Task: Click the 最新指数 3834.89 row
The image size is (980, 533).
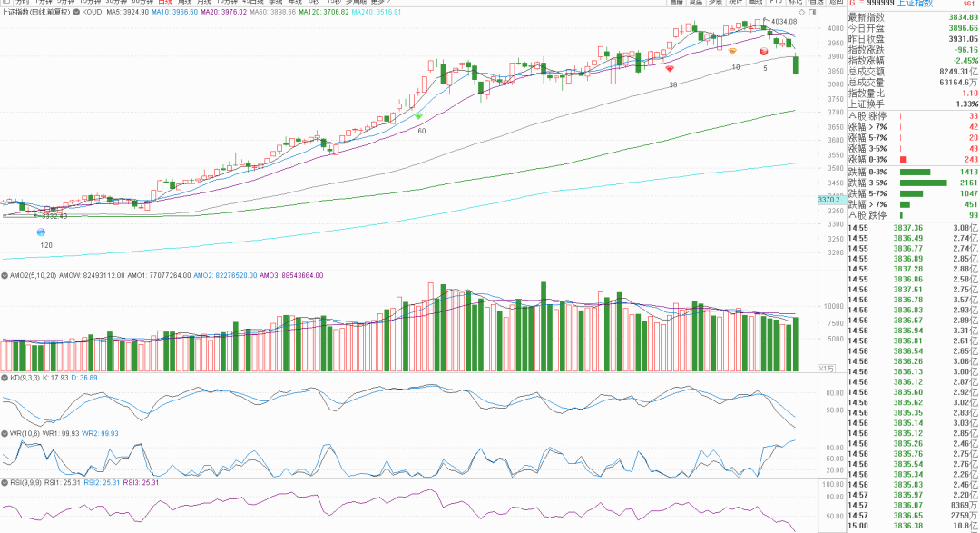Action: point(913,17)
